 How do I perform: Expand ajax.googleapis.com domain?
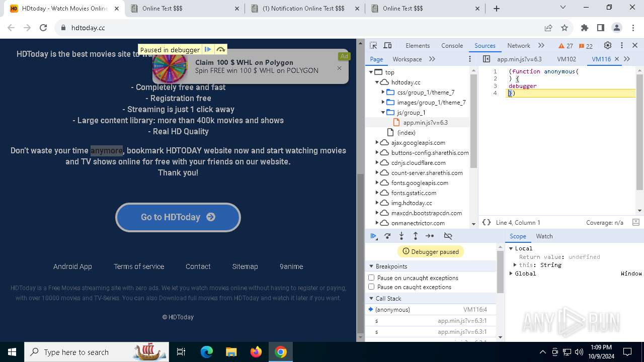click(x=377, y=142)
